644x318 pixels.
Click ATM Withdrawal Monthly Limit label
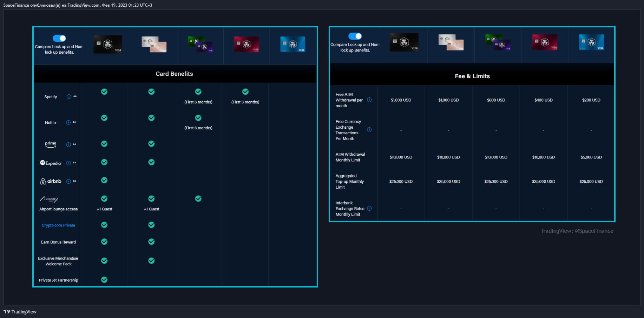[x=350, y=157]
